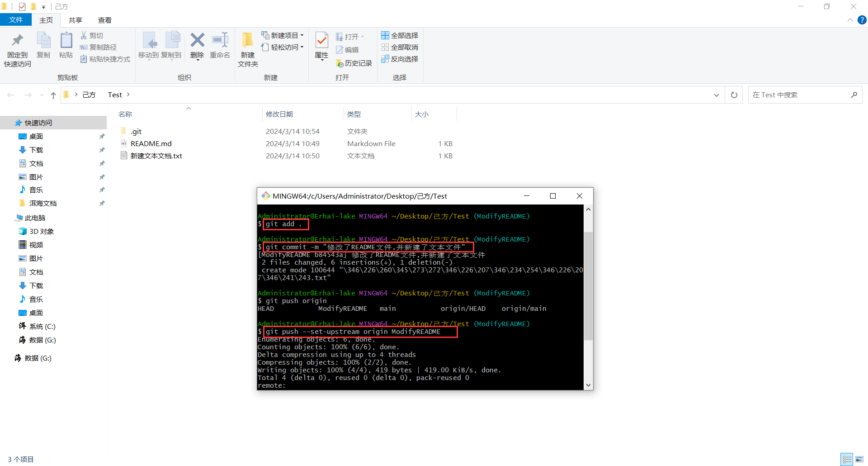868x466 pixels.
Task: Open the Share (共享) ribbon tab
Action: point(75,20)
